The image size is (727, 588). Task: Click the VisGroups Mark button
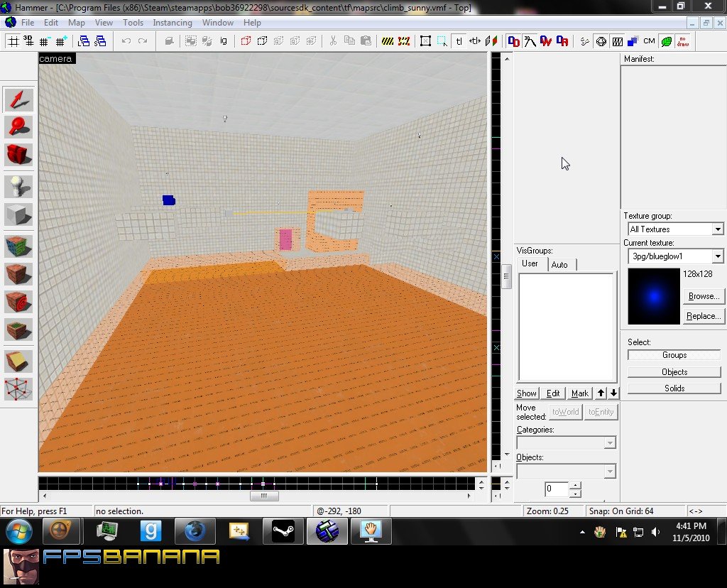click(579, 393)
